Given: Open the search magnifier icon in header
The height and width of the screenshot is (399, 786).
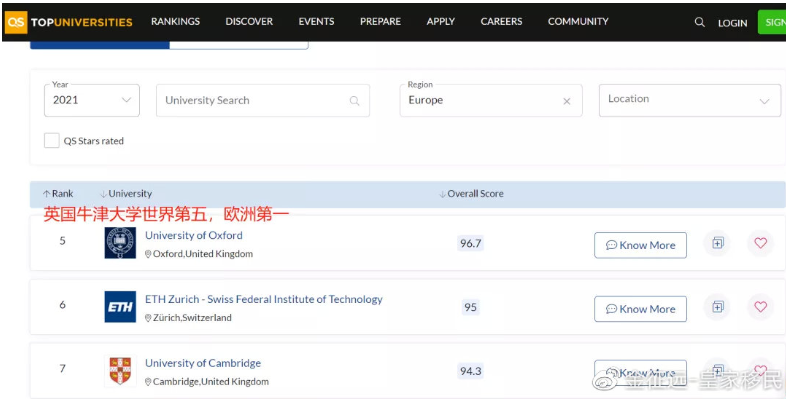Looking at the screenshot, I should (699, 22).
